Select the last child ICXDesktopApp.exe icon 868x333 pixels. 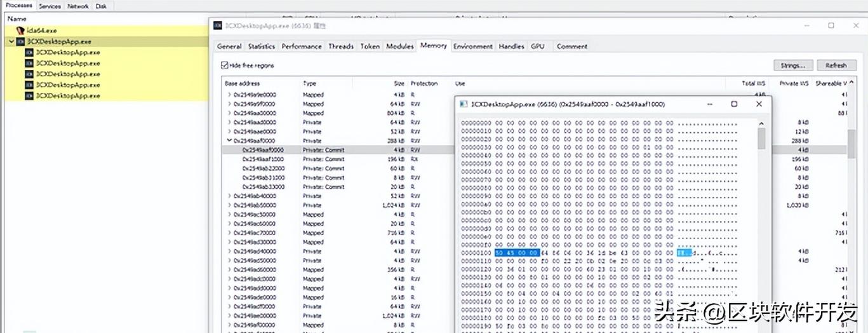point(29,95)
